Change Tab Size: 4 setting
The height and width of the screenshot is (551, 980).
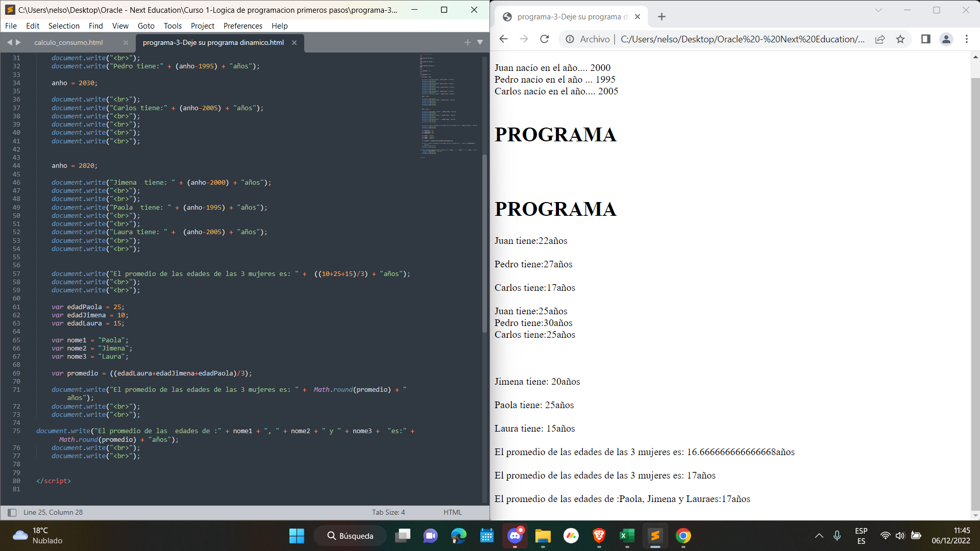pos(388,512)
